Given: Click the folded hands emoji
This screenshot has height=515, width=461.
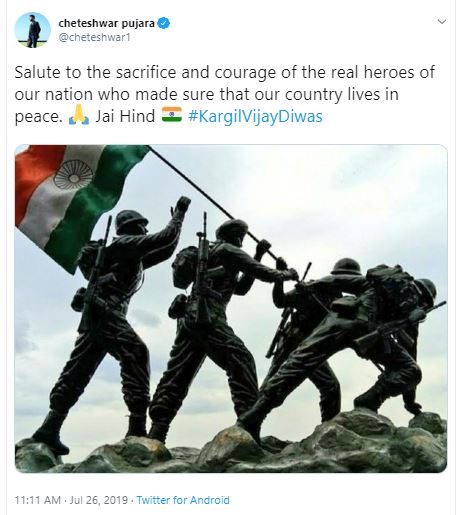Looking at the screenshot, I should [79, 115].
